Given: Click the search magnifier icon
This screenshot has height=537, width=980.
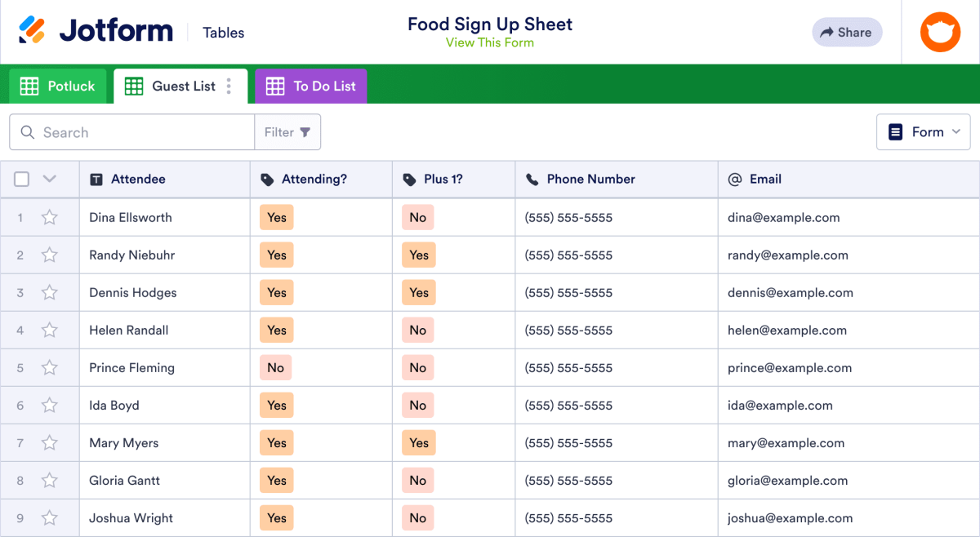Looking at the screenshot, I should (27, 131).
